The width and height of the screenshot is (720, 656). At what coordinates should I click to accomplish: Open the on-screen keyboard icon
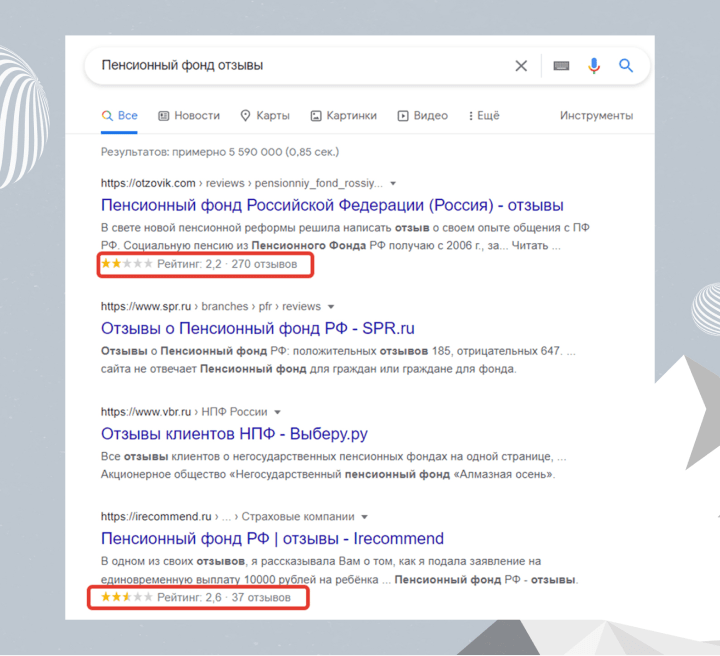[561, 66]
